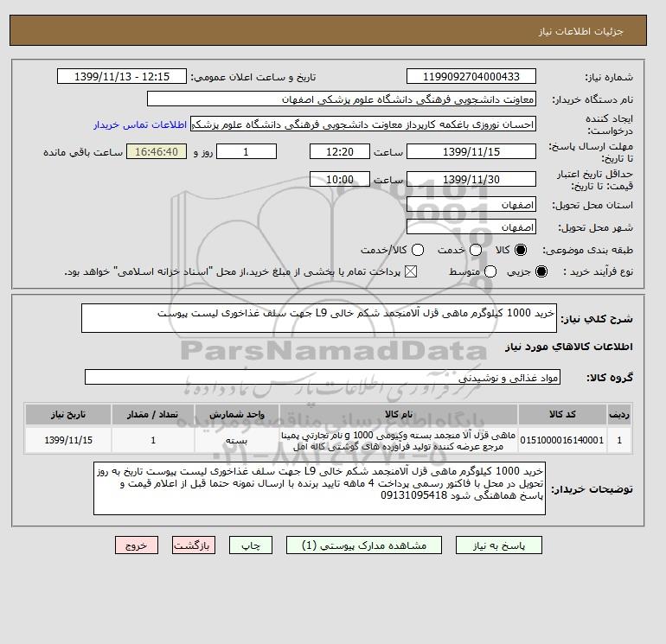Click the ردیف column header
Viewport: 666px width, 644px height.
click(x=619, y=414)
